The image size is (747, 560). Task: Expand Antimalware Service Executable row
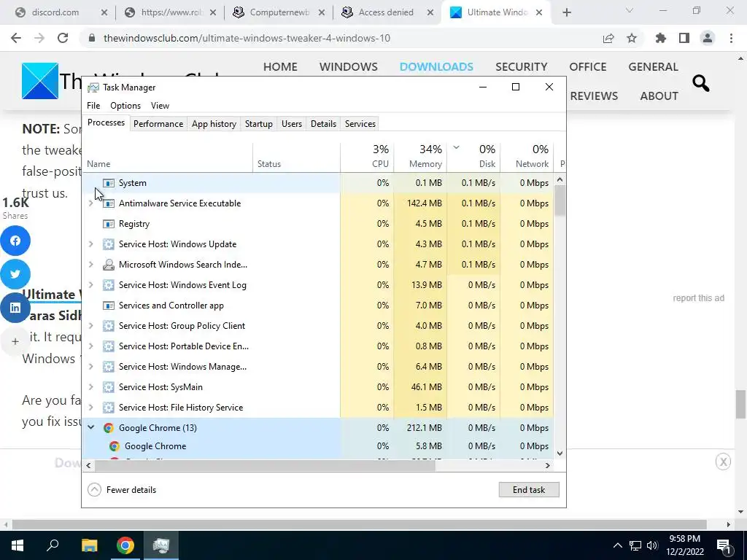91,203
